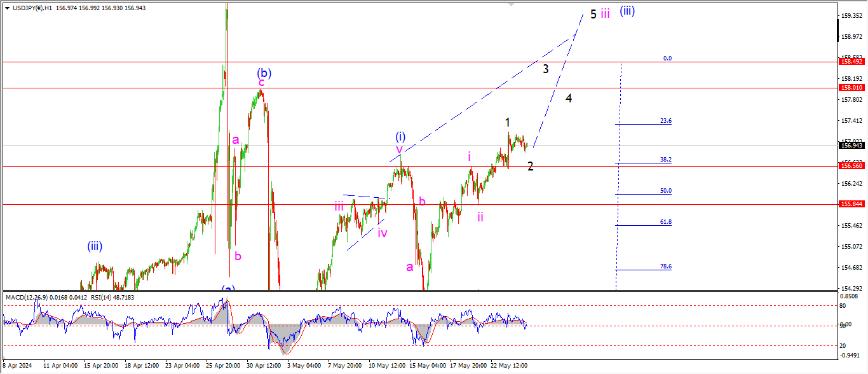Select the 156.560 red price label
868x374 pixels.
851,166
